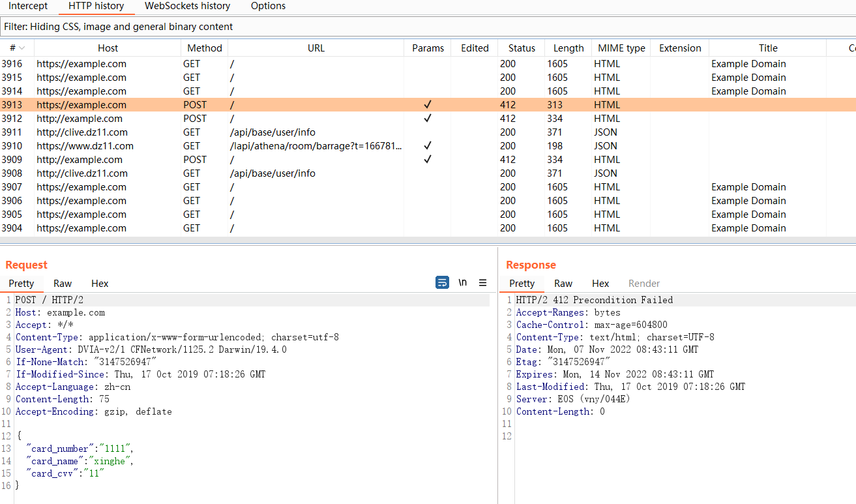Sort by the MIME type column header
Viewport: 856px width, 504px height.
tap(621, 48)
